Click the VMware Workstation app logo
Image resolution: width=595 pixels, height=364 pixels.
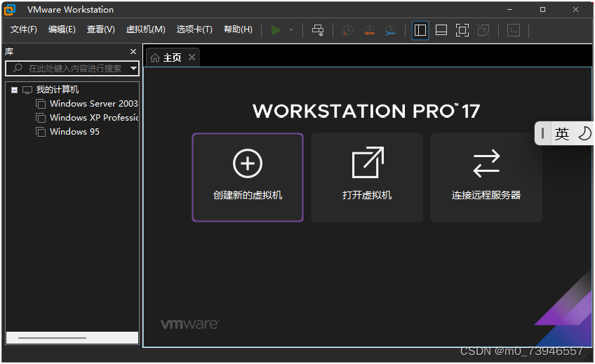pyautogui.click(x=10, y=10)
